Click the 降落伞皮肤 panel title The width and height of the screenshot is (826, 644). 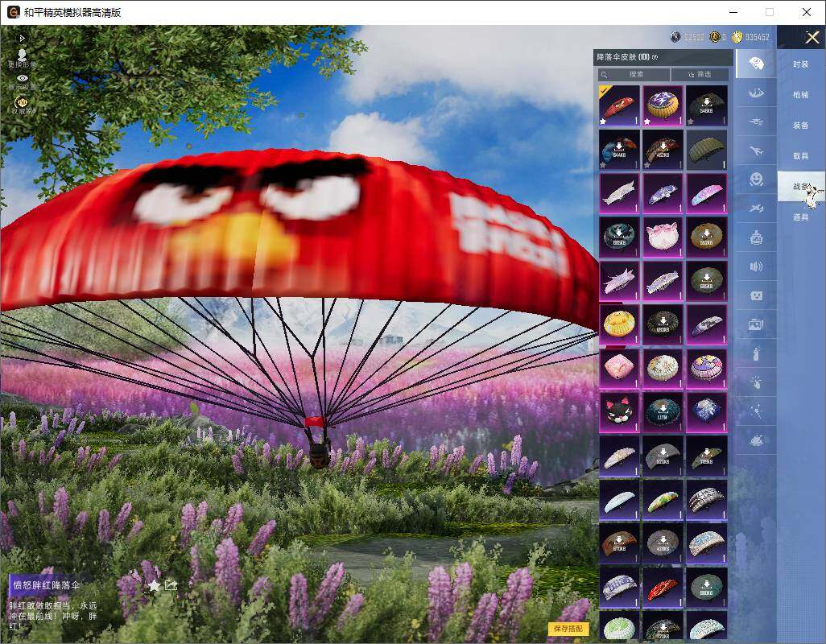(617, 57)
